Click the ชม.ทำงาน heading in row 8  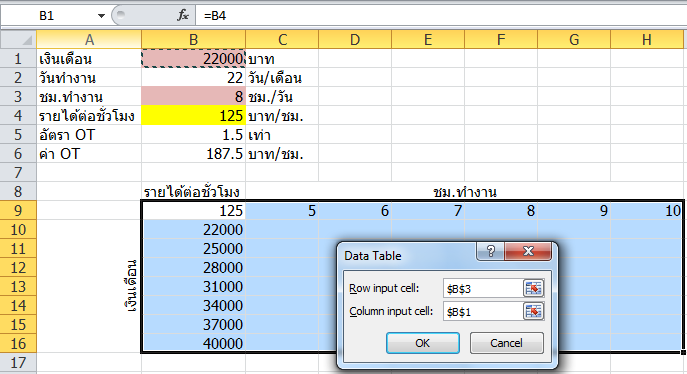pos(465,192)
